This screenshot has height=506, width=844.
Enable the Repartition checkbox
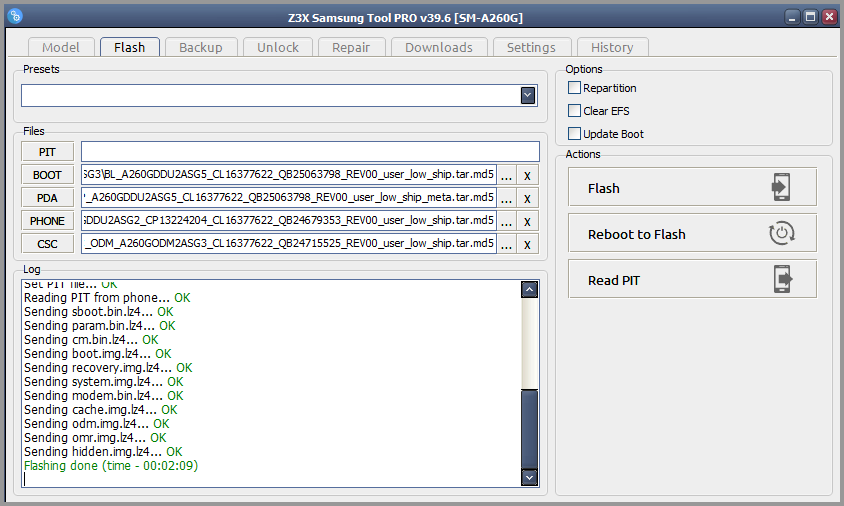574,88
